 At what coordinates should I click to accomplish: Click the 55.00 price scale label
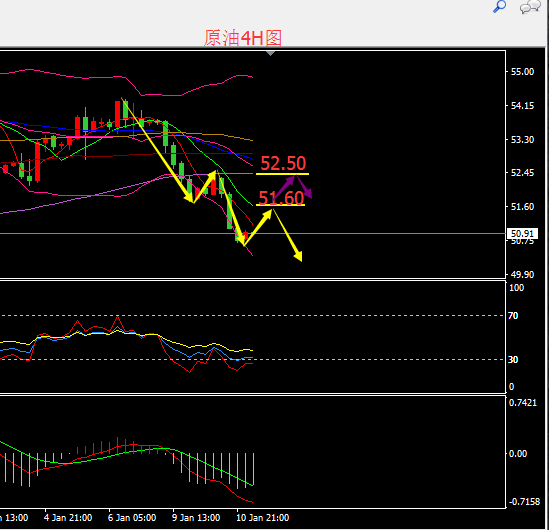click(x=522, y=72)
